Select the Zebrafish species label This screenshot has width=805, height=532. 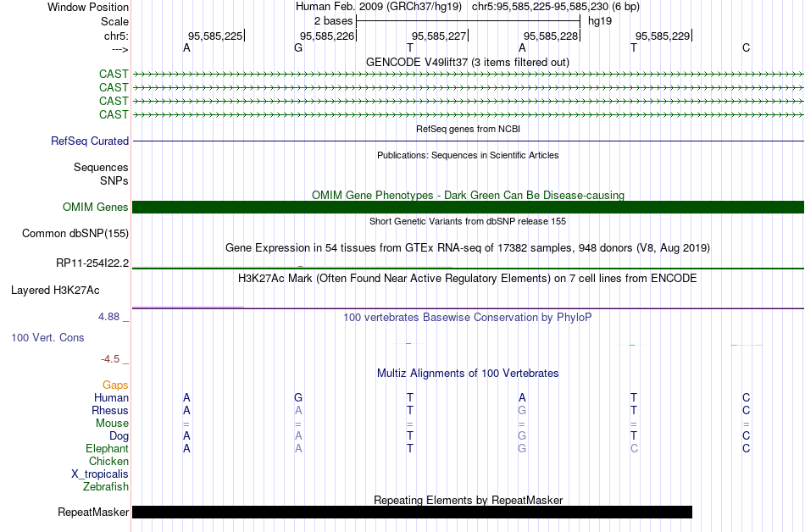(106, 486)
